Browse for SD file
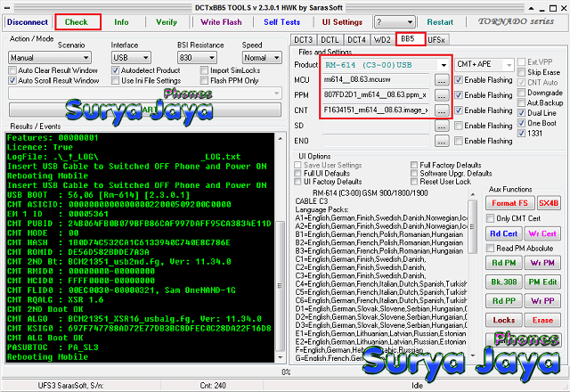Image resolution: width=570 pixels, height=392 pixels. click(x=442, y=126)
